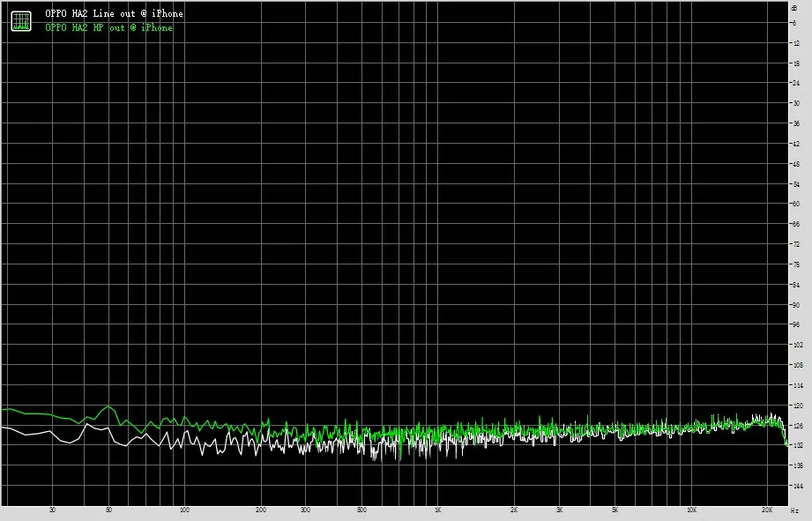Click the 10K frequency axis label
Viewport: 812px width, 521px height.
[x=691, y=510]
